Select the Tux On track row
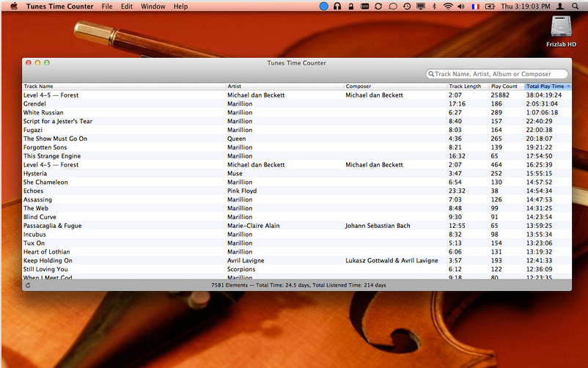The width and height of the screenshot is (588, 368). click(297, 243)
